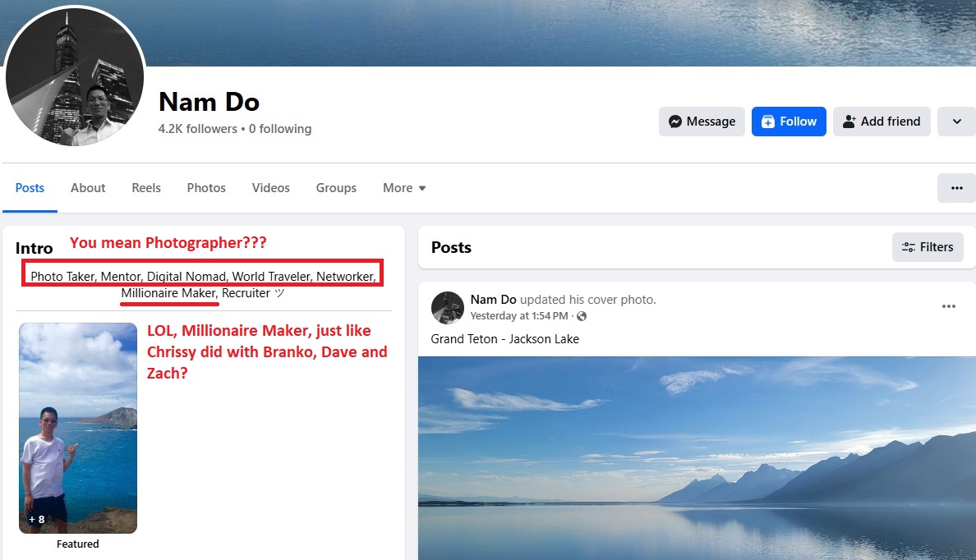The height and width of the screenshot is (560, 976).
Task: Open Nam Do's circular profile picture
Action: (75, 77)
